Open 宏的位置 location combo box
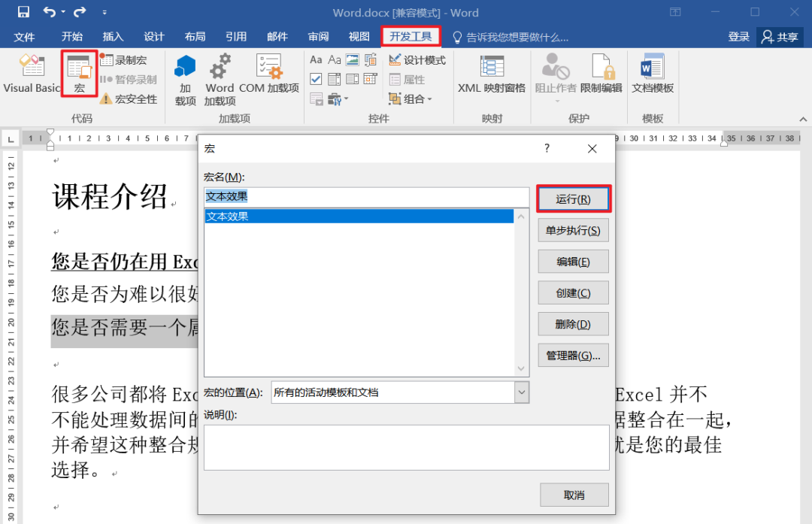Screen dimensions: 812x524 tap(400, 392)
